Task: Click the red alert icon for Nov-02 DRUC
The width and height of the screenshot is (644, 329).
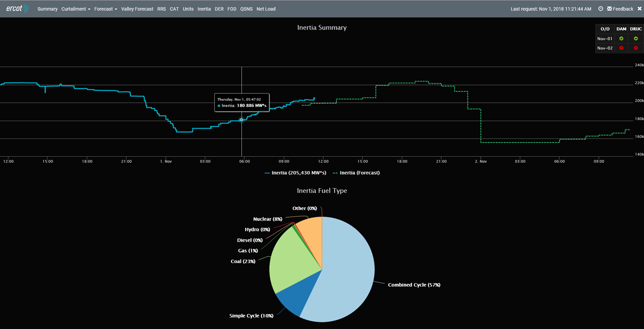Action: point(636,48)
